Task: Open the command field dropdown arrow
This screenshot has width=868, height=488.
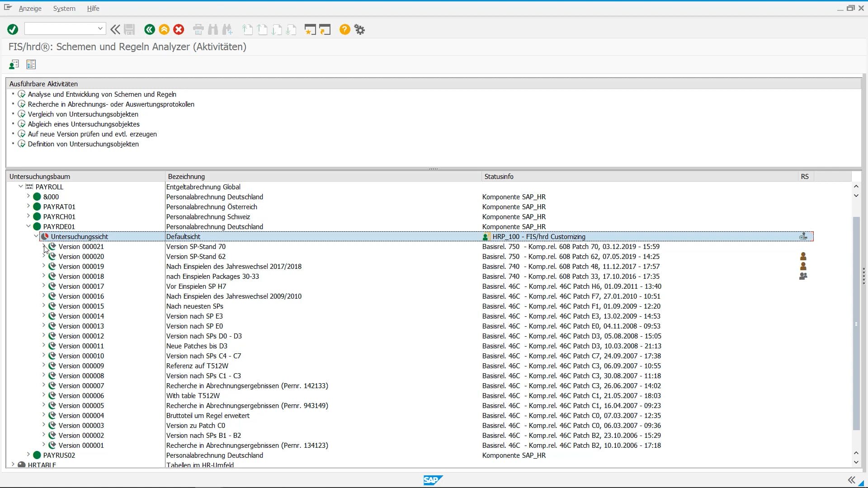Action: (100, 28)
